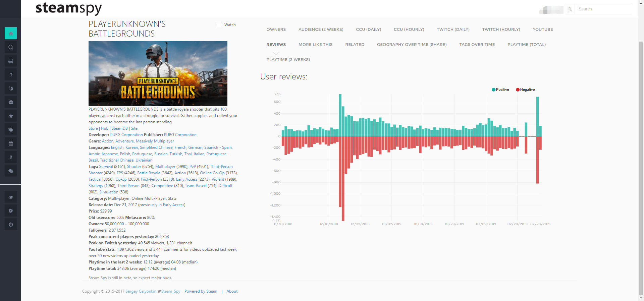This screenshot has width=644, height=301.
Task: Open the Audience (2 Weeks) tab
Action: coord(321,29)
